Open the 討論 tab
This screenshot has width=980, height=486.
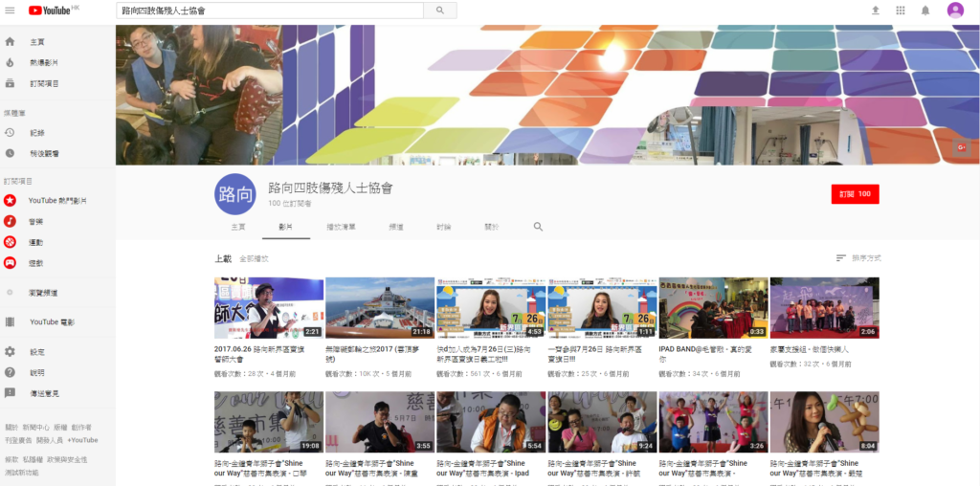(x=443, y=227)
